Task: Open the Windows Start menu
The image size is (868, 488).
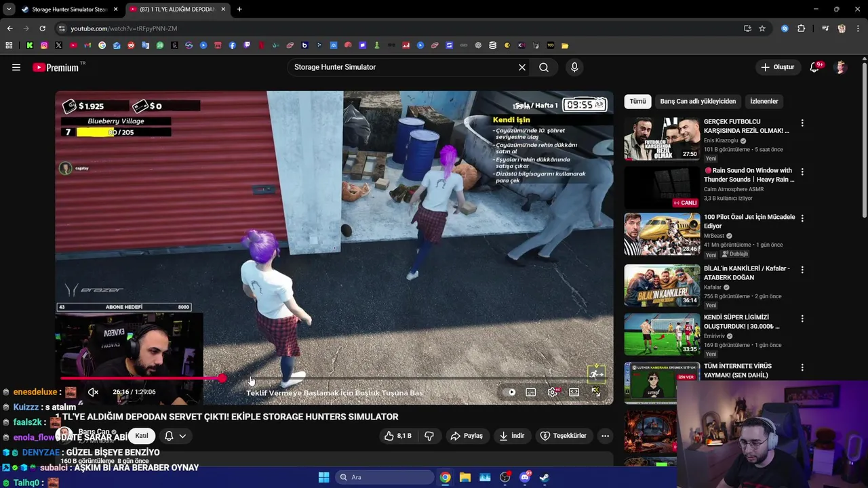Action: click(323, 477)
